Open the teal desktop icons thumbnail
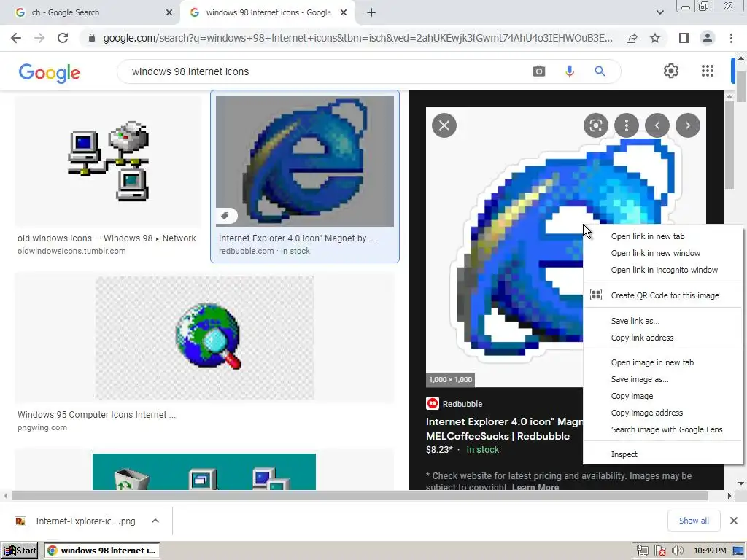The height and width of the screenshot is (560, 747). 204,472
